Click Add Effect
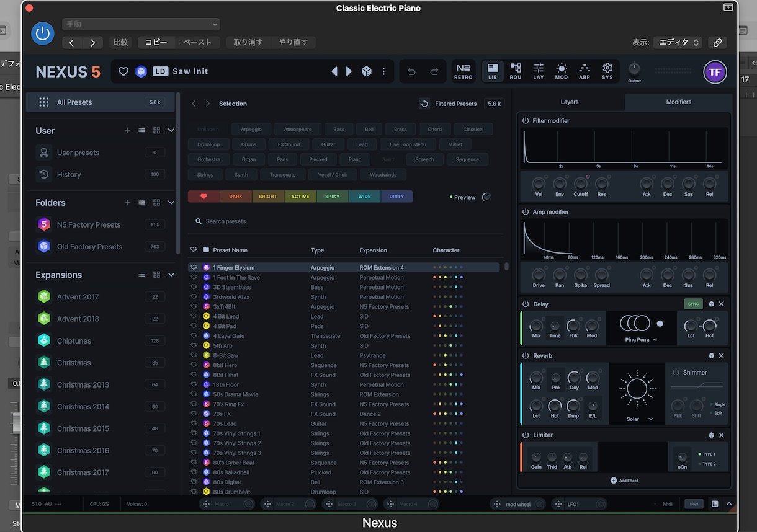The image size is (757, 532). [x=624, y=481]
